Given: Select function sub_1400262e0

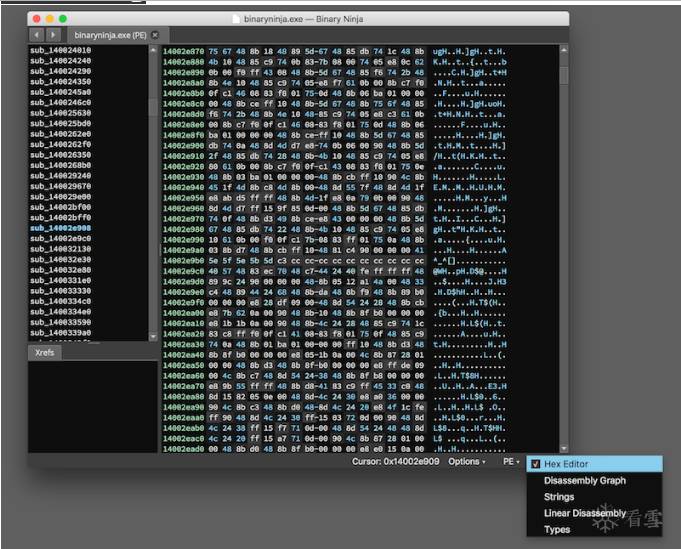Looking at the screenshot, I should click(x=60, y=134).
